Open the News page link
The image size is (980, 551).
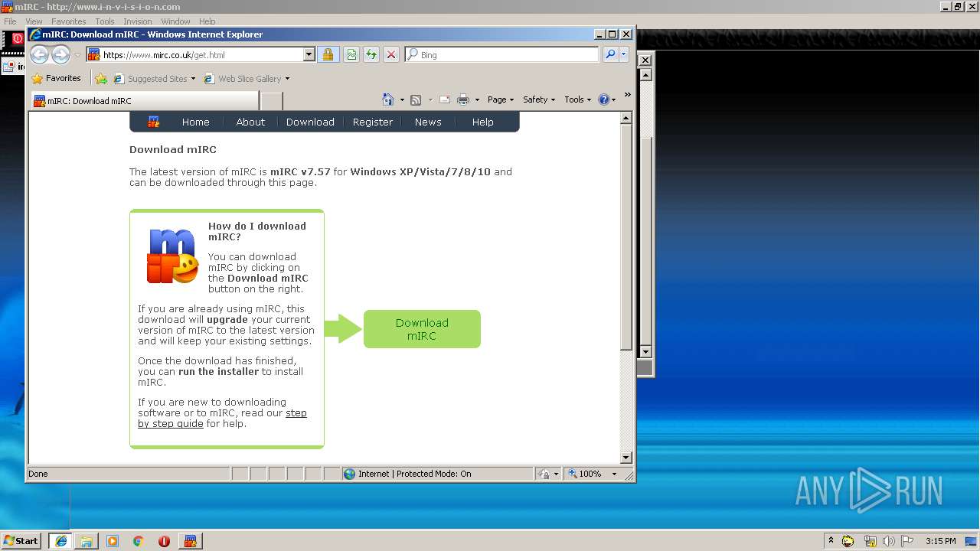pyautogui.click(x=428, y=122)
